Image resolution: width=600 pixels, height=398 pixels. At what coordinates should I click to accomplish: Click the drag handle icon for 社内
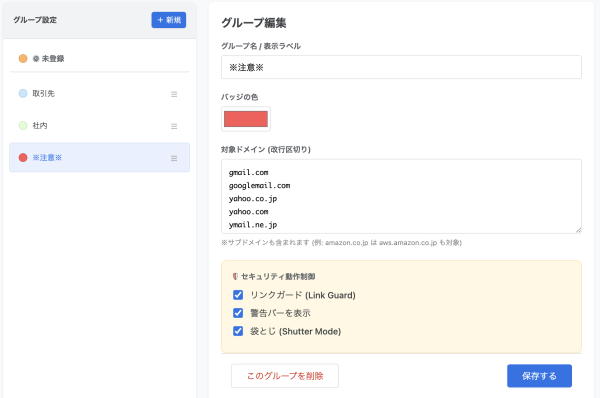pyautogui.click(x=174, y=126)
